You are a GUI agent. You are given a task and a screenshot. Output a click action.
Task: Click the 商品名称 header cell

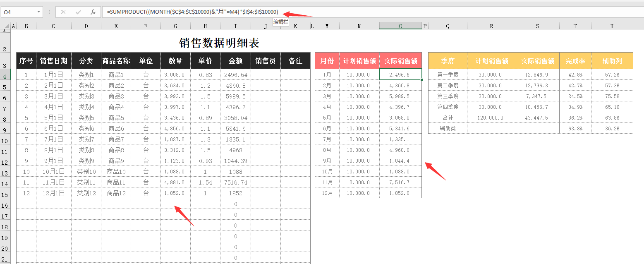pyautogui.click(x=116, y=61)
